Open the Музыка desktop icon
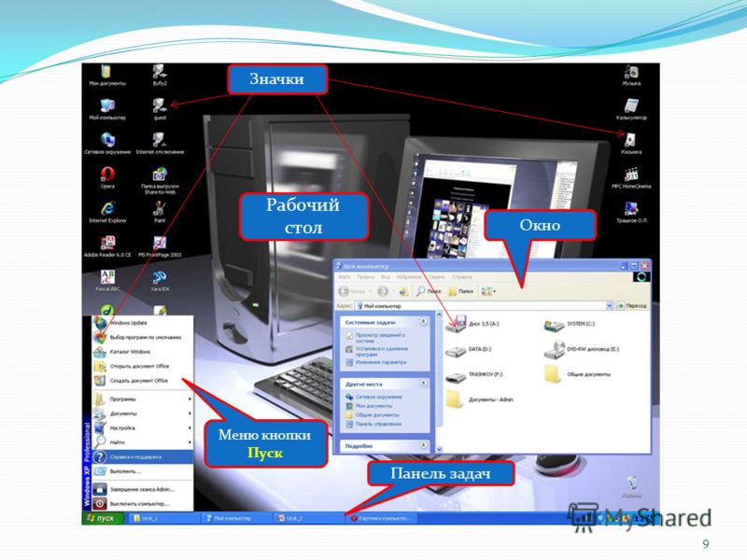This screenshot has height=560, width=747. coord(631,76)
